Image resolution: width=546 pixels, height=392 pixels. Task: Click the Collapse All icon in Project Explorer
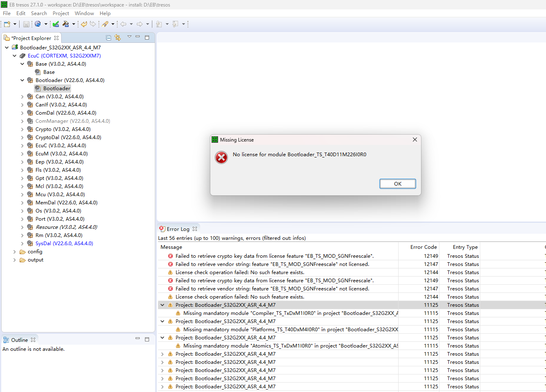coord(108,38)
